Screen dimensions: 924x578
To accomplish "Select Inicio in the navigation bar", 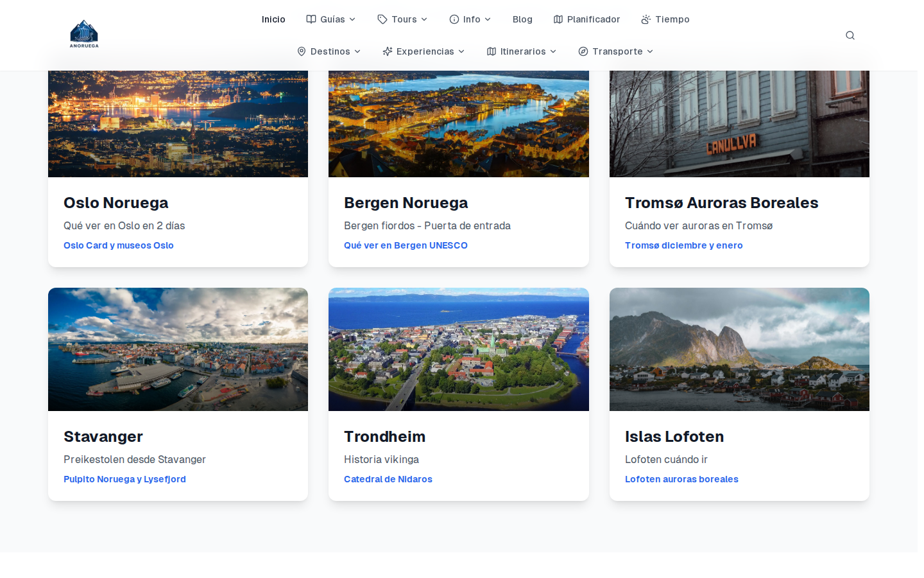I will coord(273,19).
